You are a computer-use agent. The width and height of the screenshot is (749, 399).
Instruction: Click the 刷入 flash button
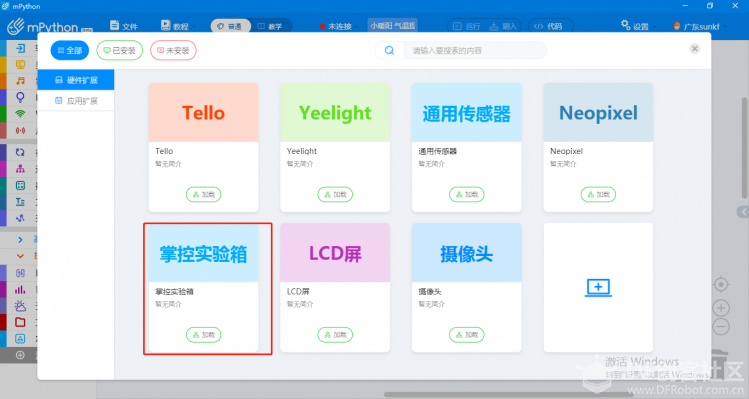(x=503, y=26)
